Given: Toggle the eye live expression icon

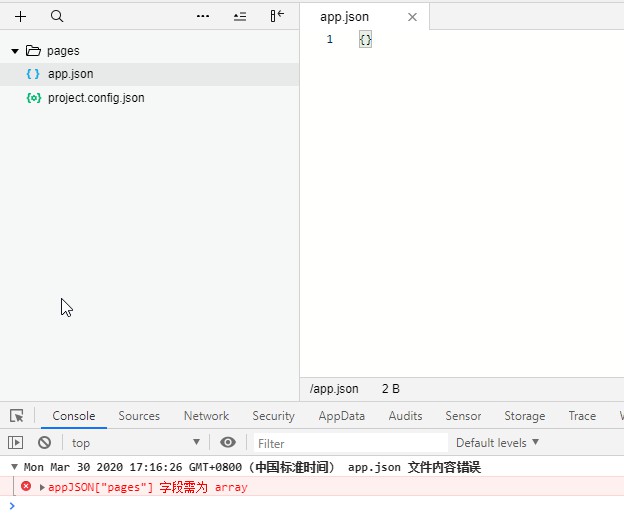Looking at the screenshot, I should 228,442.
